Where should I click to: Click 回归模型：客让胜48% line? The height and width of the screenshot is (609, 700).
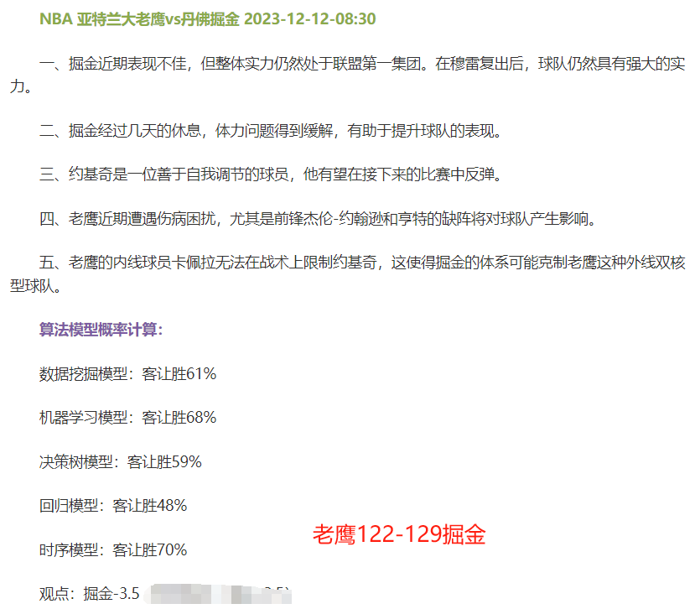tap(113, 505)
